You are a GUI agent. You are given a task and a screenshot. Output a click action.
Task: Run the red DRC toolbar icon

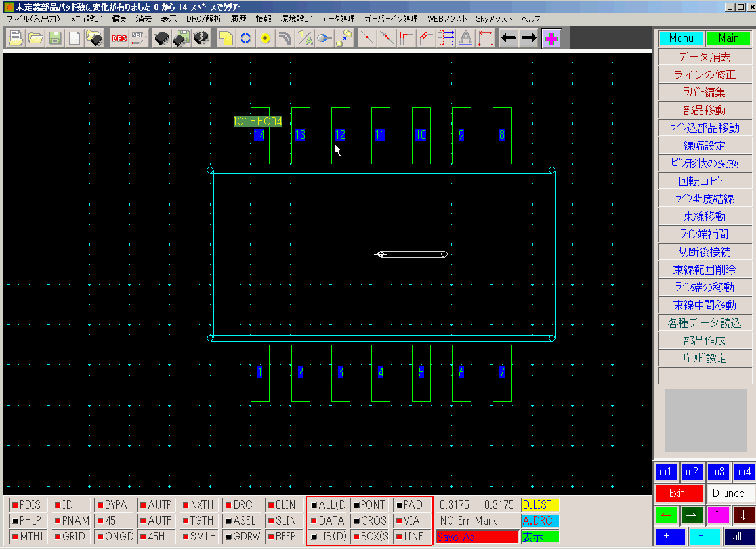pyautogui.click(x=119, y=38)
